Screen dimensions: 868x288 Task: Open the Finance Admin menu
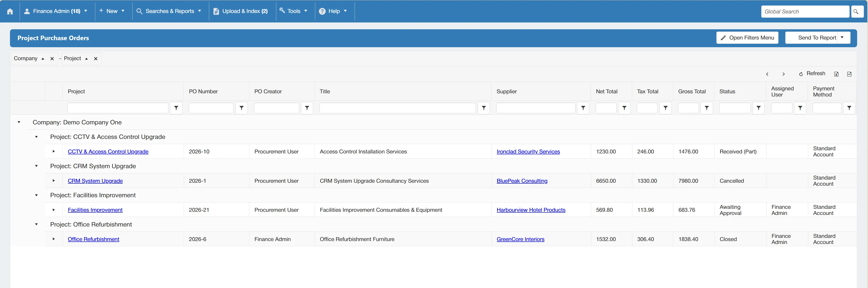click(56, 11)
